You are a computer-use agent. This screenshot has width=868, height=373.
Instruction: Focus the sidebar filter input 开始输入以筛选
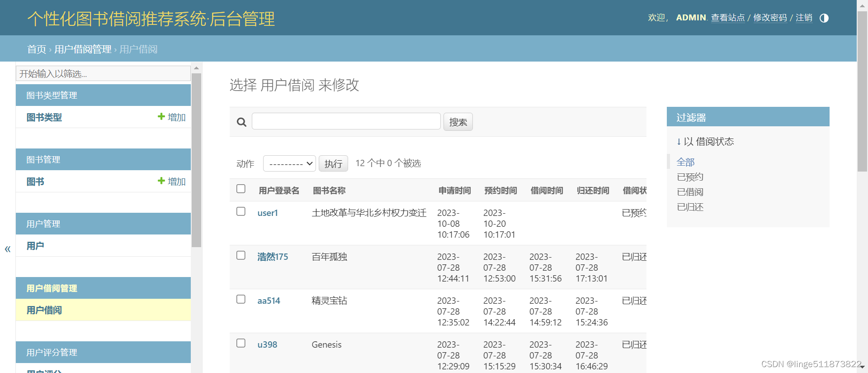(103, 73)
